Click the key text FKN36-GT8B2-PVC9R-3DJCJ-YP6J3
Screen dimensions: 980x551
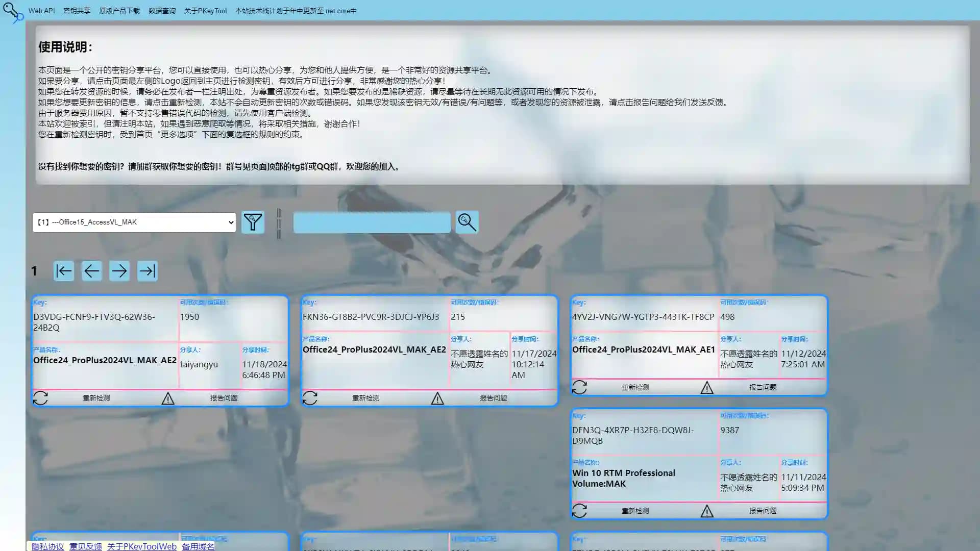[x=371, y=317]
